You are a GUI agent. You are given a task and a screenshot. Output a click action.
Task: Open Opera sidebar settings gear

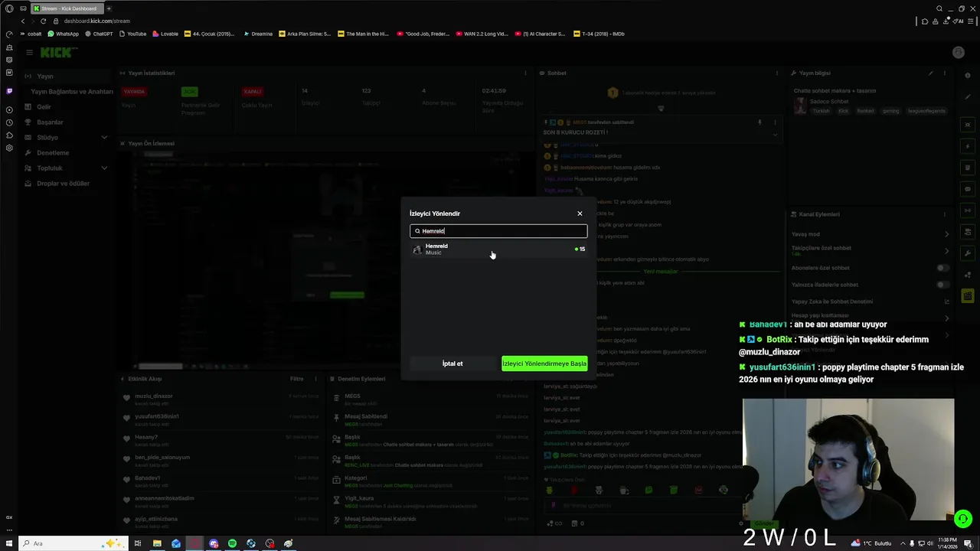[x=9, y=148]
